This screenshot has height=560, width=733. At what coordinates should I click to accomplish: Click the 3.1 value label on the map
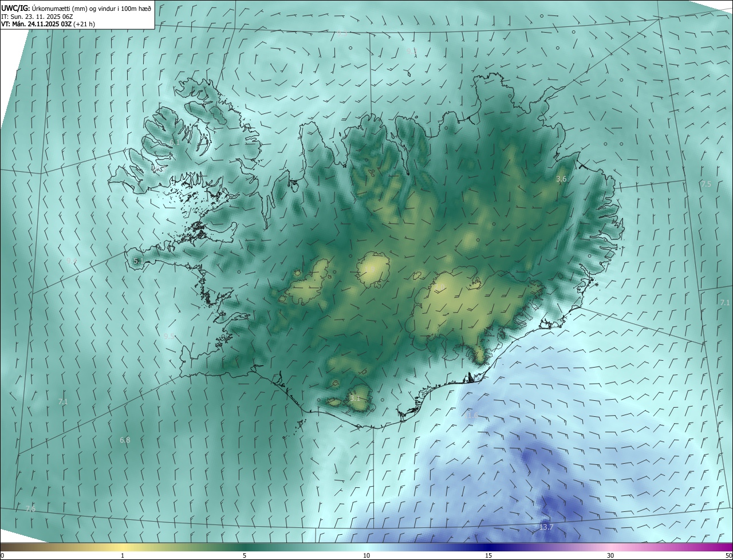point(355,399)
